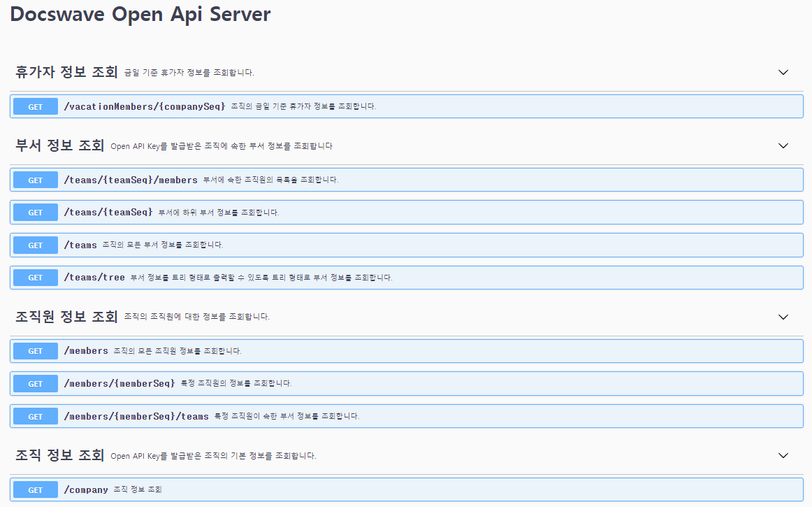Click GET button for /company
Viewport: 812px width, 507px height.
click(x=36, y=490)
